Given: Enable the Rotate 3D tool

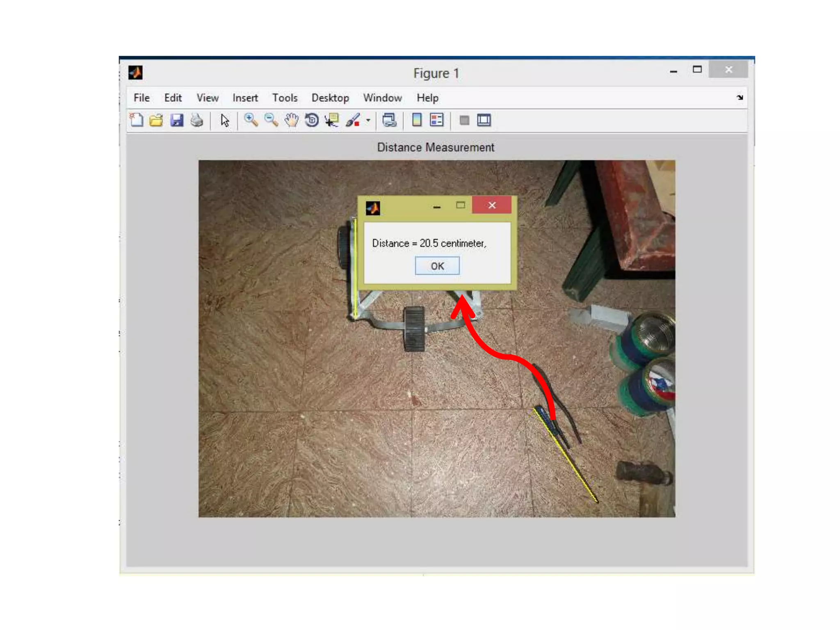Looking at the screenshot, I should (x=312, y=120).
